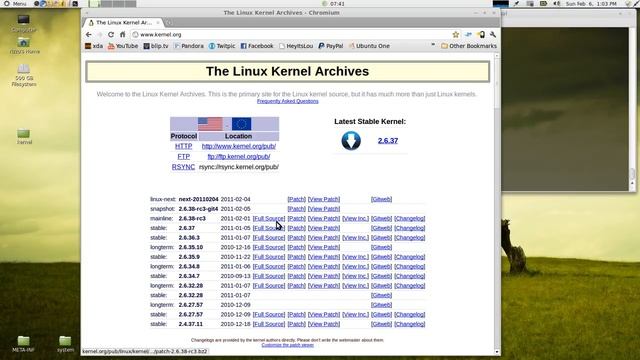Open the xda bookmark
640x360 pixels.
(94, 46)
